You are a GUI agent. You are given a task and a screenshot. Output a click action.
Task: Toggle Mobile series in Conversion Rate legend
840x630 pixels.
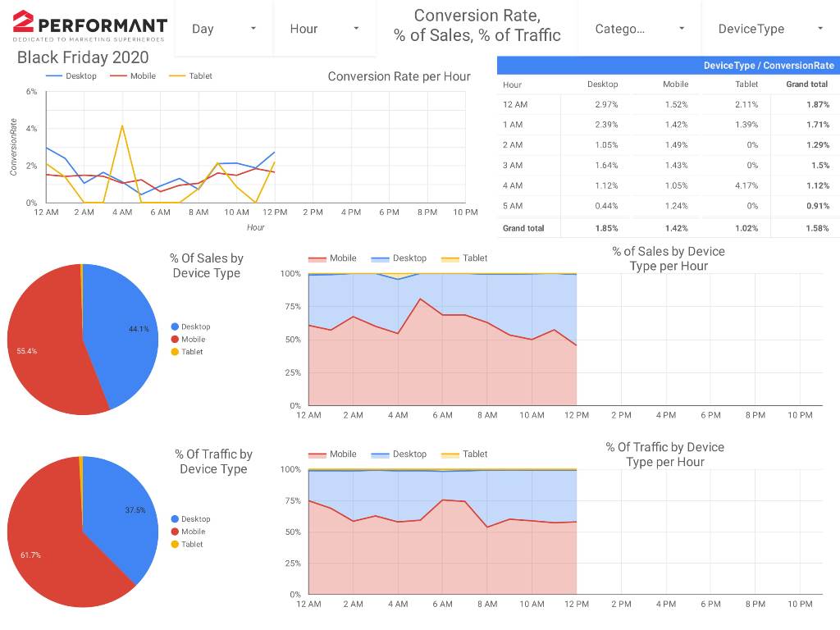click(133, 76)
